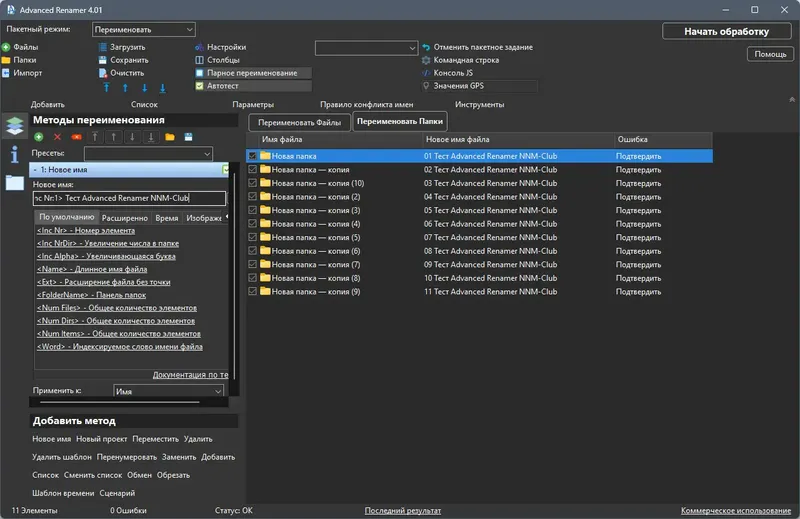Uncheck checkbox for Новая папка — копия (6)
The height and width of the screenshot is (519, 800).
click(253, 251)
